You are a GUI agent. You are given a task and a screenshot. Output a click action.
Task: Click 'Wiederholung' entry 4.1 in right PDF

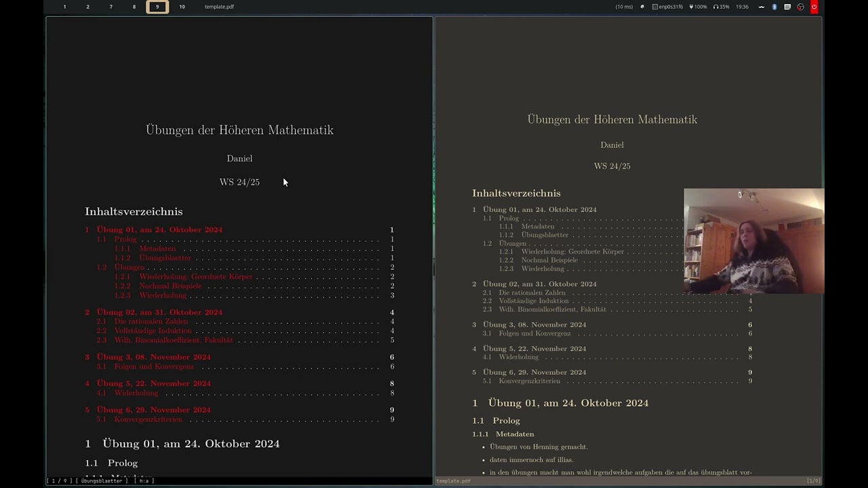pos(519,357)
